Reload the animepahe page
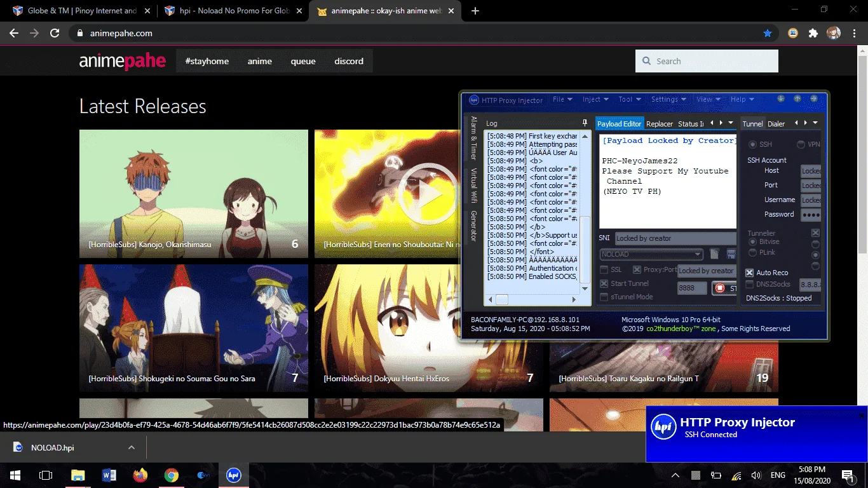868x488 pixels. tap(55, 33)
